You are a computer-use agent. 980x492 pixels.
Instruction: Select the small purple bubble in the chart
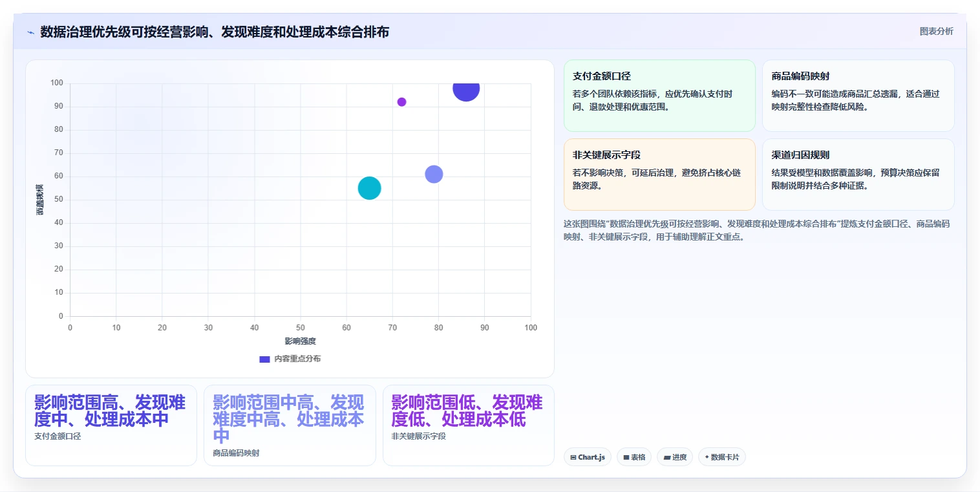(x=401, y=102)
